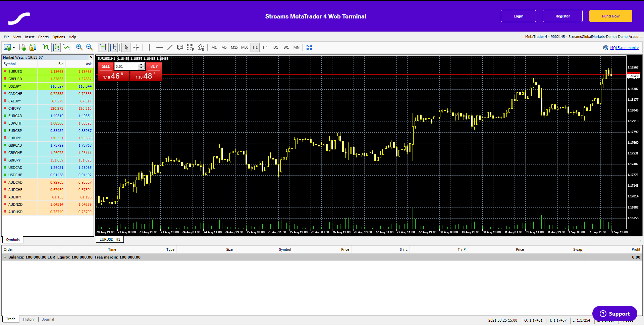The height and width of the screenshot is (326, 644).
Task: Select GBPUSD in Market Watch
Action: 48,79
